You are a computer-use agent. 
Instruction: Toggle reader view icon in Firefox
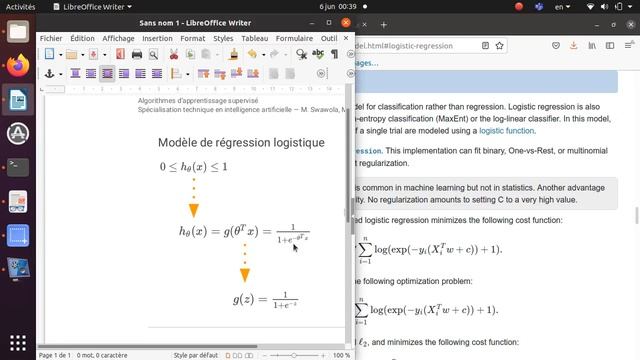[x=485, y=46]
